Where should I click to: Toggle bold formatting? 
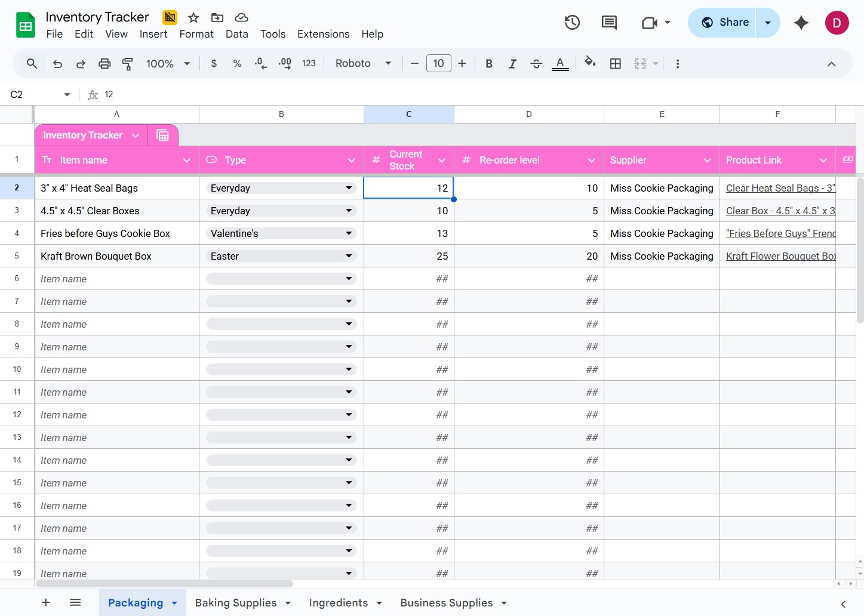tap(488, 64)
